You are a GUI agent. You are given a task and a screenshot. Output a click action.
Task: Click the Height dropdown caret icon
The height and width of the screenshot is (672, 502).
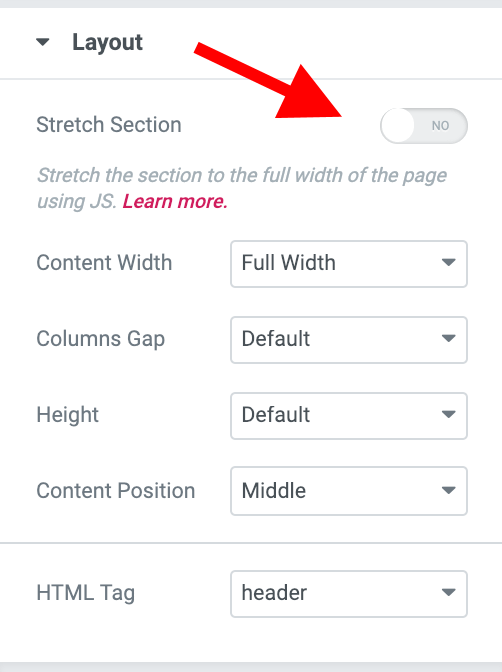point(448,414)
